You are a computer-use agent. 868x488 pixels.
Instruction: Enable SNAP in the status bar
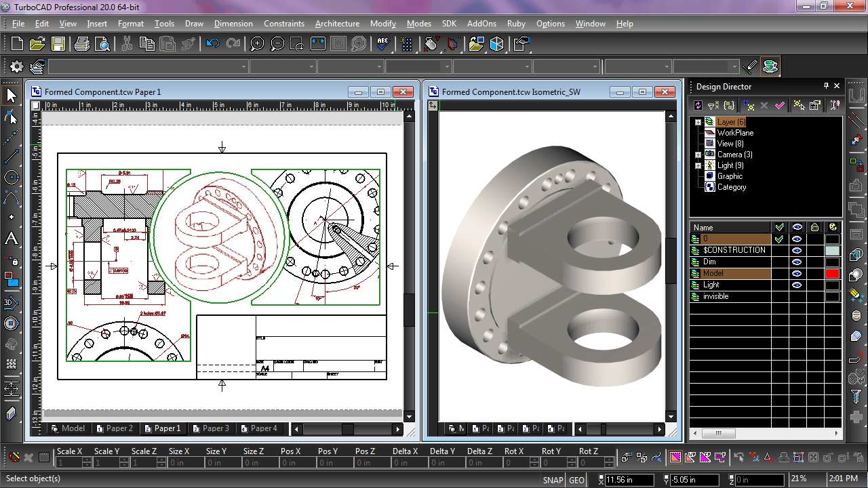click(x=553, y=479)
